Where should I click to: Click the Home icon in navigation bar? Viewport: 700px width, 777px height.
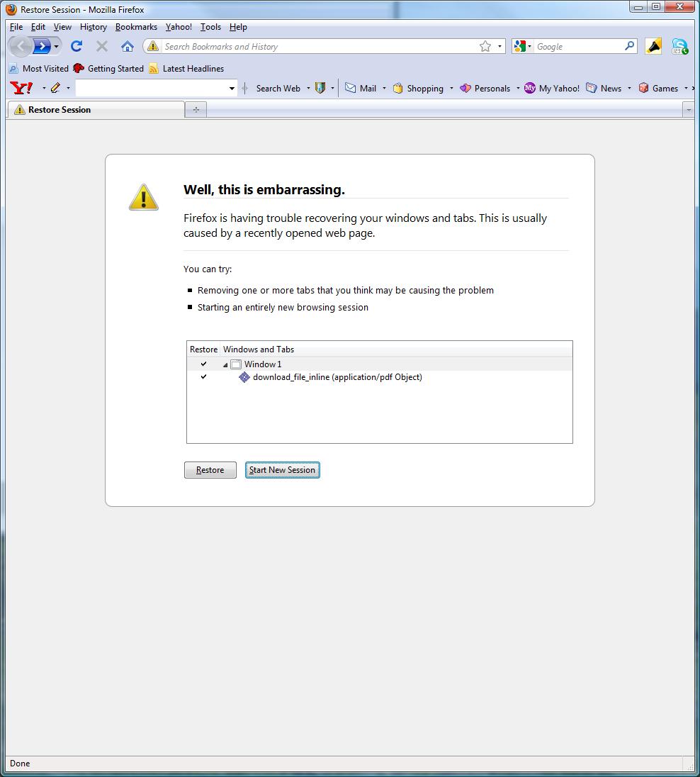(128, 46)
